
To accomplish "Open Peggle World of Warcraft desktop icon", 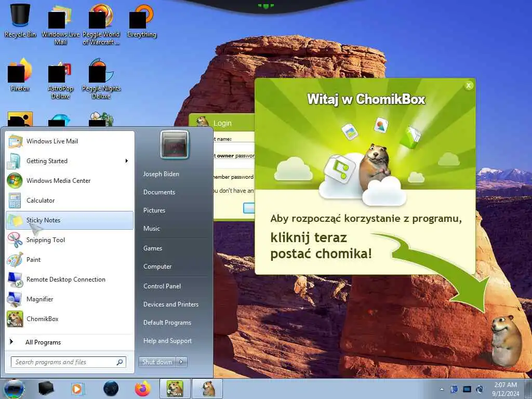I will point(101,24).
